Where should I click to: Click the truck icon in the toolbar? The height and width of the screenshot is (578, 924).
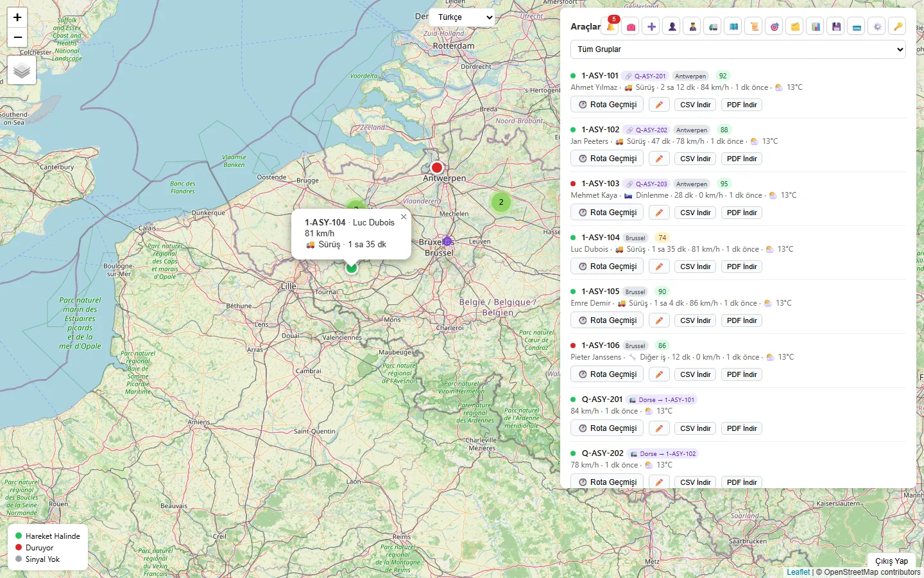(714, 26)
